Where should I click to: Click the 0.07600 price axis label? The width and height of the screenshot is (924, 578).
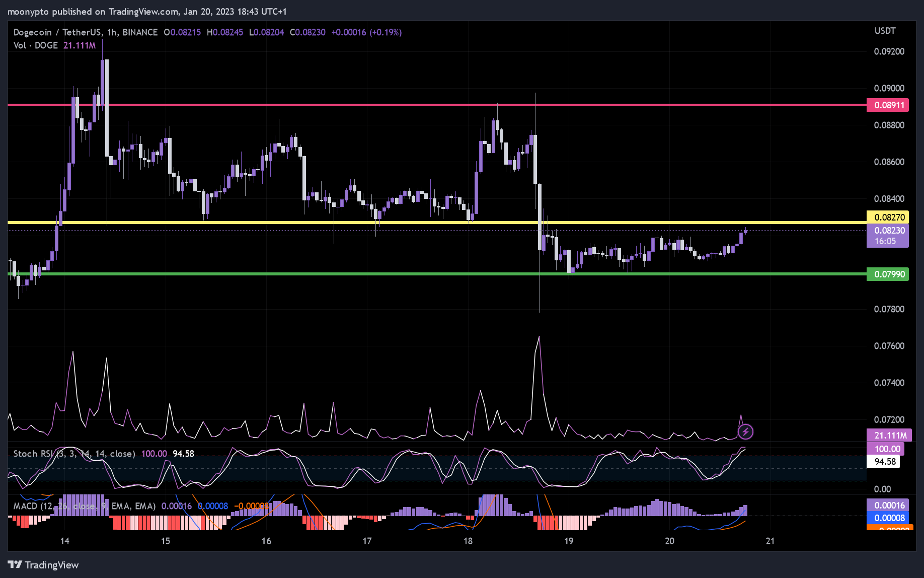889,346
